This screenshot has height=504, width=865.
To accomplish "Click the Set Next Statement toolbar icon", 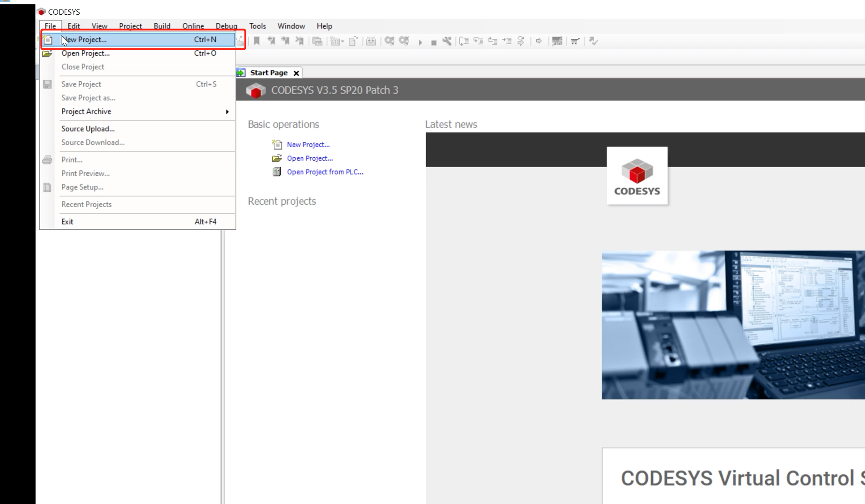I will [521, 41].
